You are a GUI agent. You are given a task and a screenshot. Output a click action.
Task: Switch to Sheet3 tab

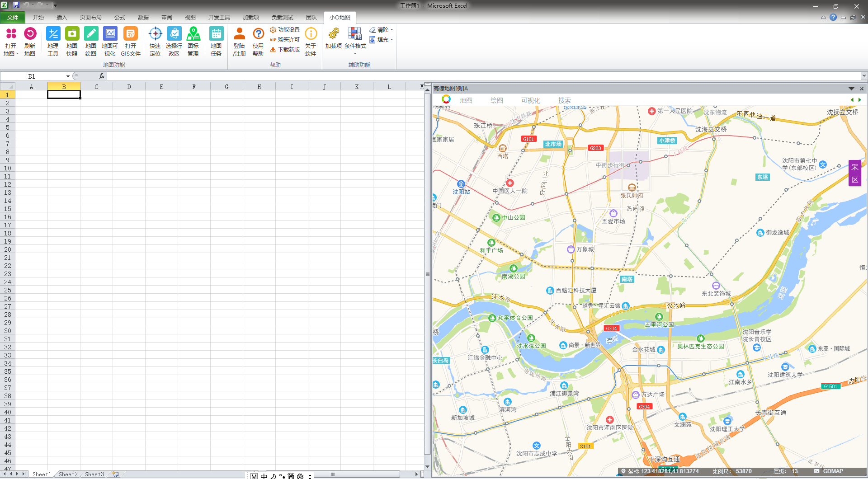pyautogui.click(x=94, y=474)
